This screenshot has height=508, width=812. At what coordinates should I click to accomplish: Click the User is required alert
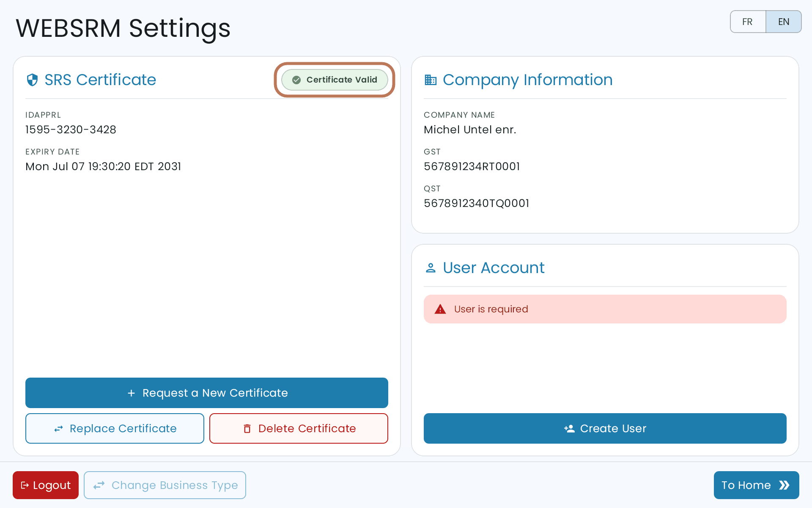(x=605, y=309)
